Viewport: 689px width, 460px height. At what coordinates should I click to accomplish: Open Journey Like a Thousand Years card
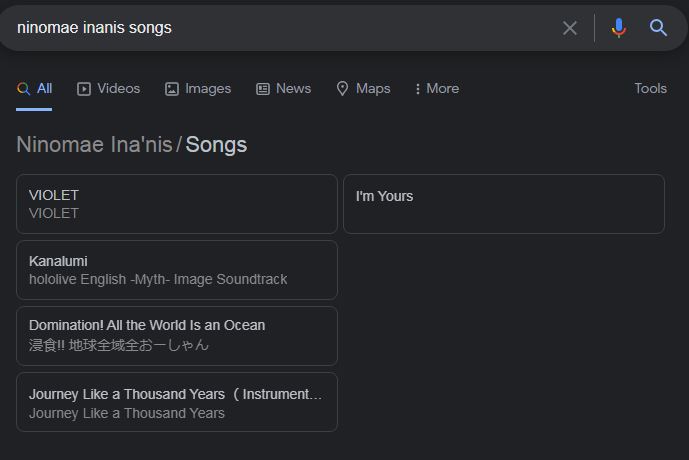click(177, 402)
